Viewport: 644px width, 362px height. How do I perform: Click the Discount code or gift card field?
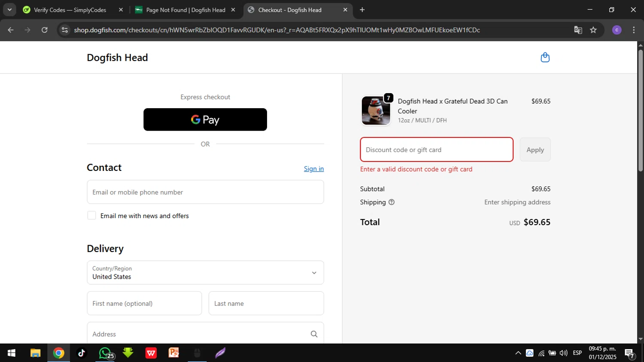(437, 149)
